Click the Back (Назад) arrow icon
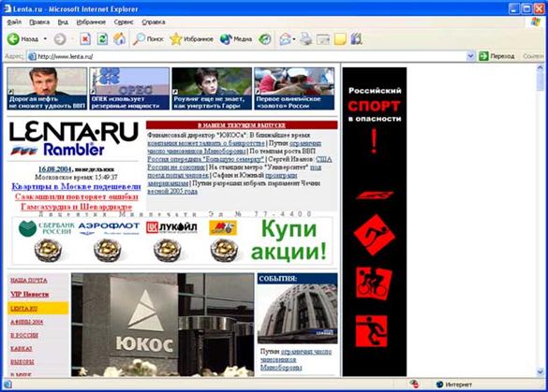Viewport: 548px width, 392px height. (x=13, y=39)
